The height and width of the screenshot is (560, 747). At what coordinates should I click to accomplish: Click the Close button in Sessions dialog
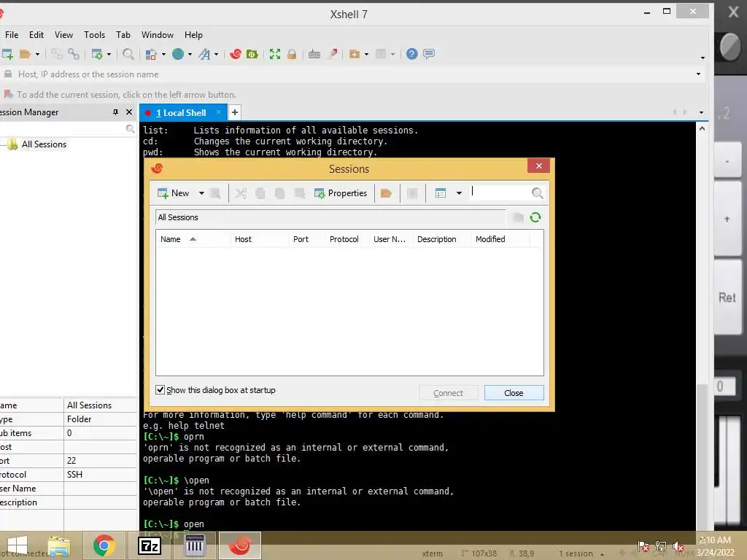click(514, 393)
